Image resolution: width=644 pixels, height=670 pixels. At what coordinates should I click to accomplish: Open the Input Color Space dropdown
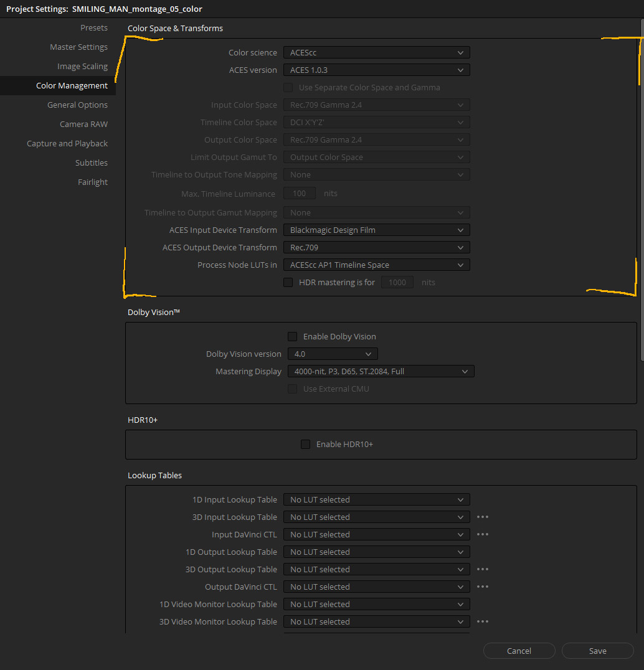point(376,105)
